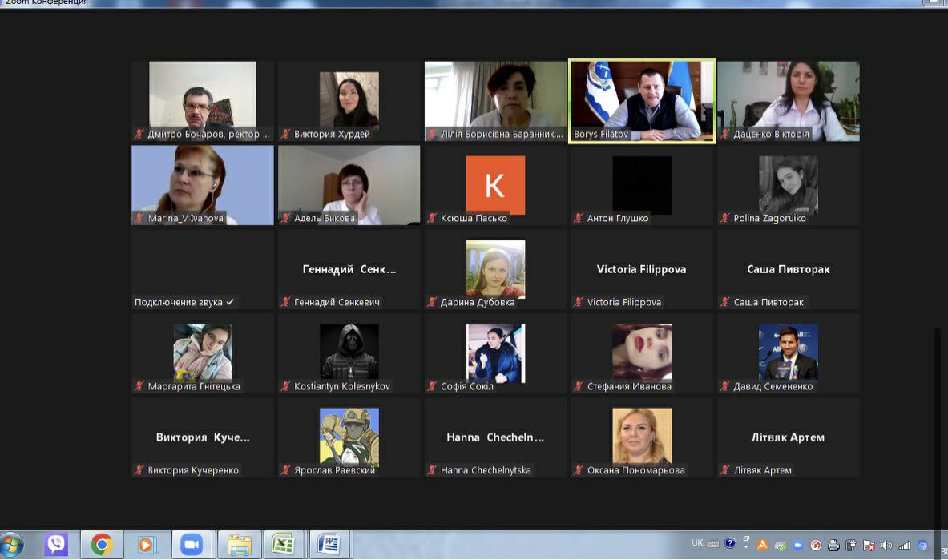Click the keyboard icon in the language bar

tap(713, 544)
